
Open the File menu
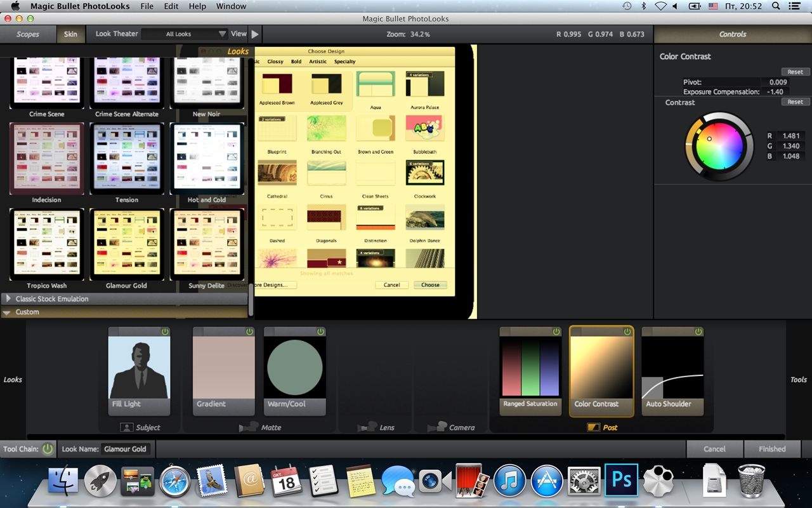pos(147,6)
